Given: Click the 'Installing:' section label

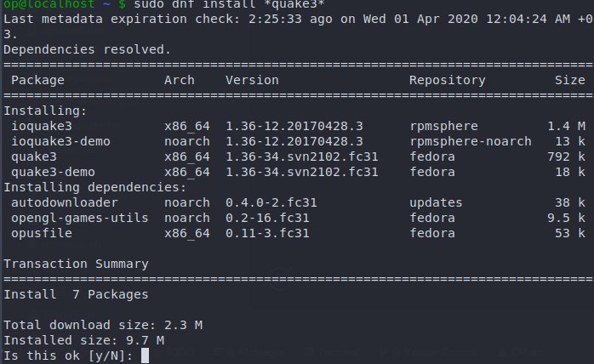Looking at the screenshot, I should tap(45, 111).
